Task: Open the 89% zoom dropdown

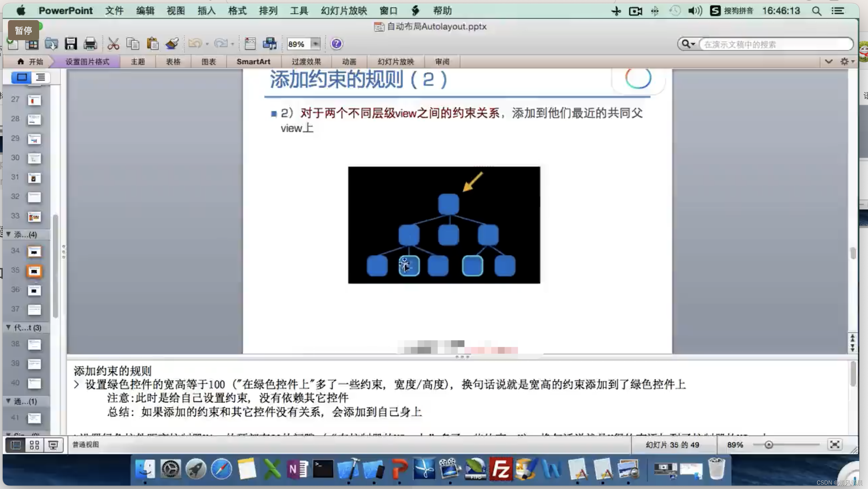Action: point(315,44)
